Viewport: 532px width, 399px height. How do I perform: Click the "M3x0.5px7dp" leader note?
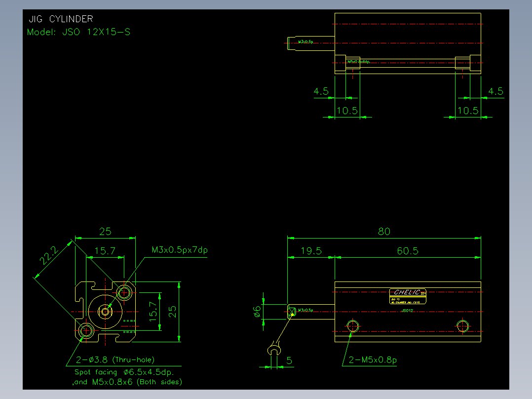click(180, 250)
